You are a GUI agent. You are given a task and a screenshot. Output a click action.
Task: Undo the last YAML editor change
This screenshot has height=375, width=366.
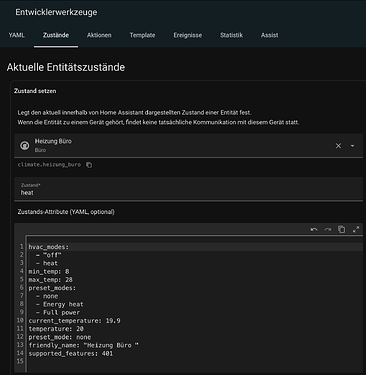pyautogui.click(x=314, y=229)
